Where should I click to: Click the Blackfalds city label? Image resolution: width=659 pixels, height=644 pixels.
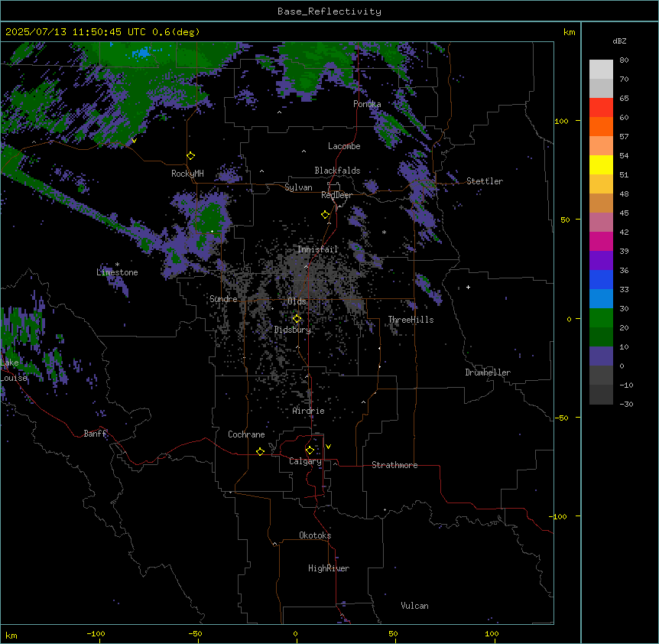pos(337,171)
